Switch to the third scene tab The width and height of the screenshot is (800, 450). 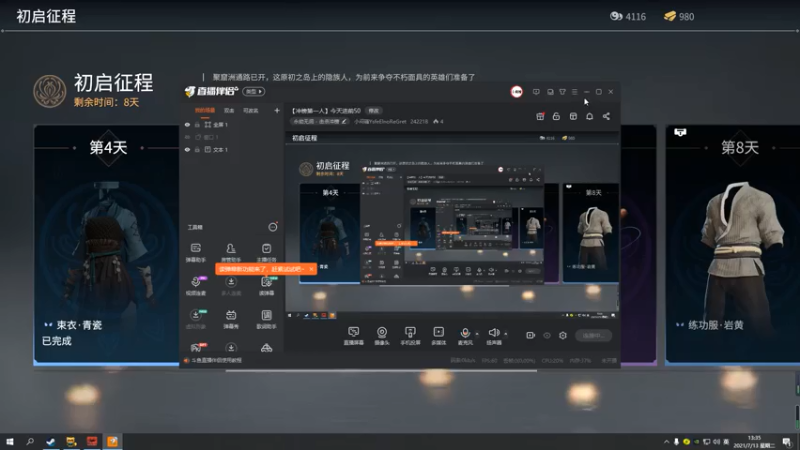pos(251,110)
